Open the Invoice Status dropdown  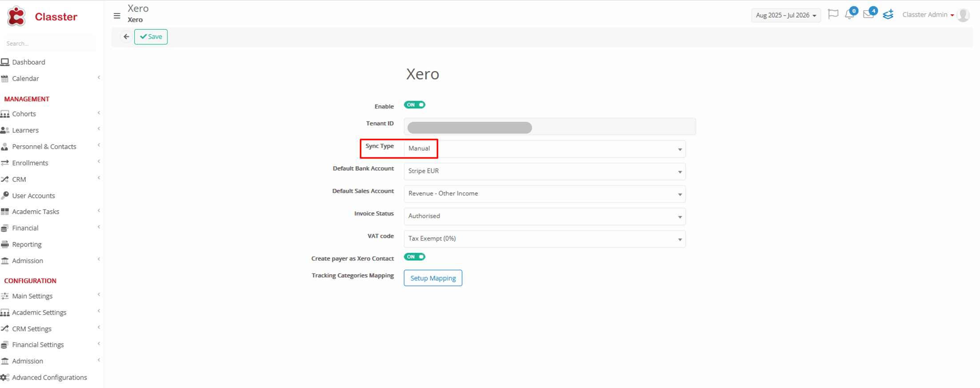[544, 216]
